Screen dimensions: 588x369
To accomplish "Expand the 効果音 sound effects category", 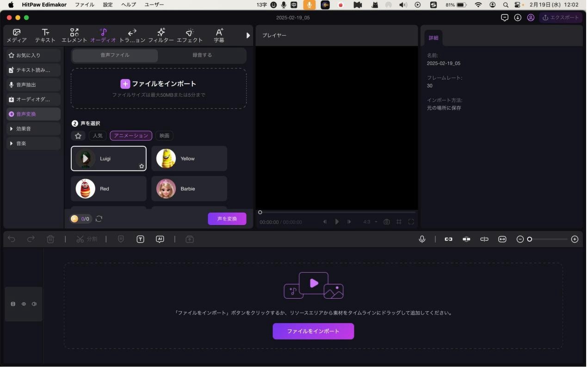I will (33, 129).
